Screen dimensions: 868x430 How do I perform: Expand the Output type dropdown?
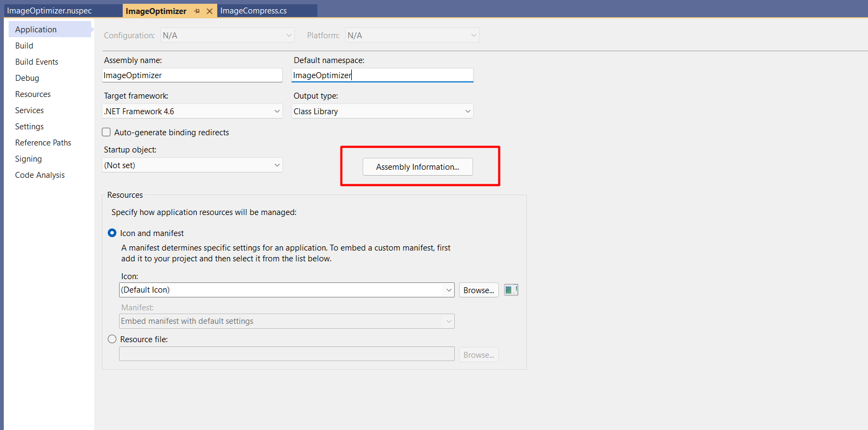[x=383, y=111]
